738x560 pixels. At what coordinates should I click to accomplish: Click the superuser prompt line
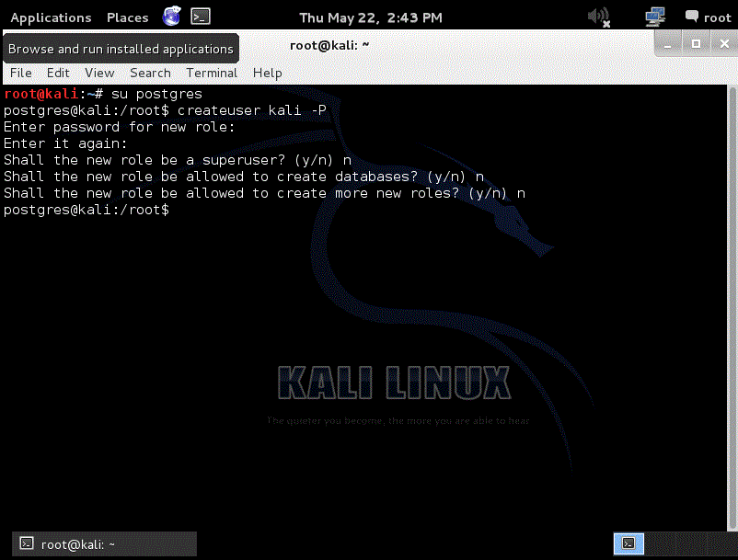pyautogui.click(x=178, y=160)
